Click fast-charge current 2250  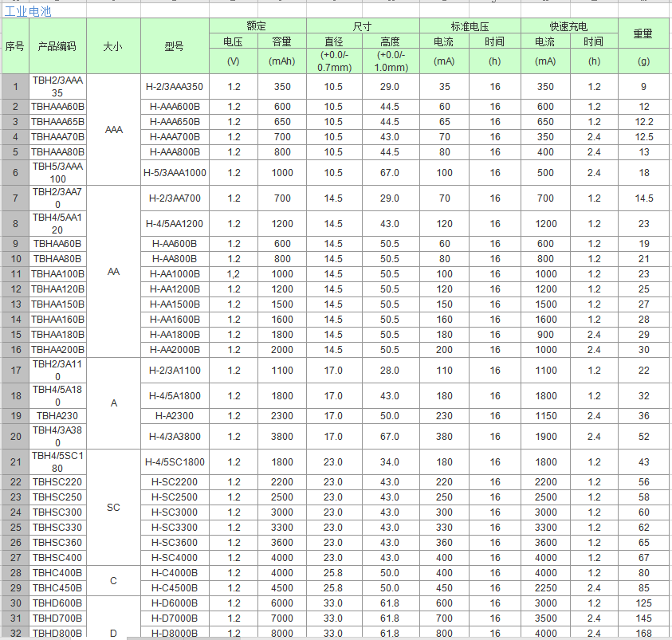545,588
